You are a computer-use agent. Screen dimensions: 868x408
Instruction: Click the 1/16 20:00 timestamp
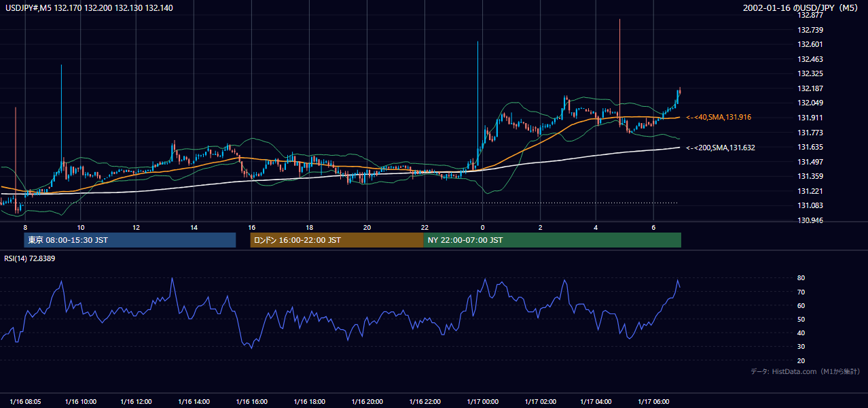click(367, 401)
